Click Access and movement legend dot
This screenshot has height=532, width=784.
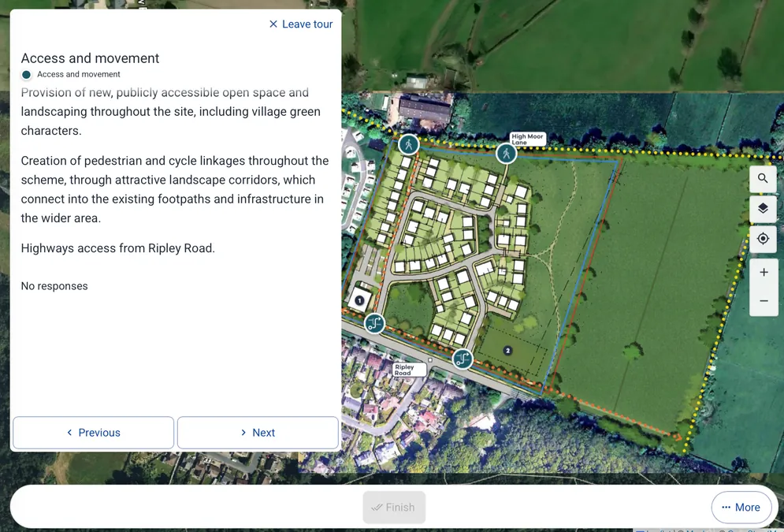[x=27, y=75]
